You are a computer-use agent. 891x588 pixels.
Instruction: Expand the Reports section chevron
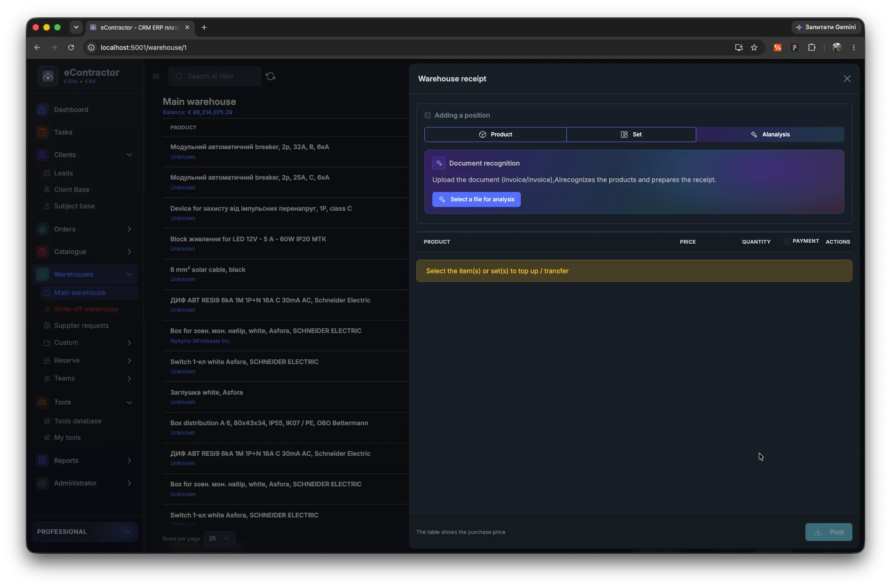(129, 461)
